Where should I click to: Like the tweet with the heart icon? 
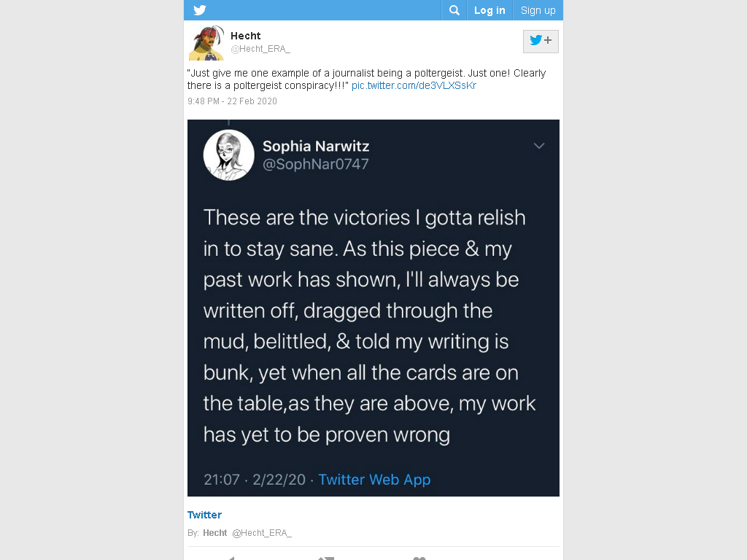tap(419, 558)
